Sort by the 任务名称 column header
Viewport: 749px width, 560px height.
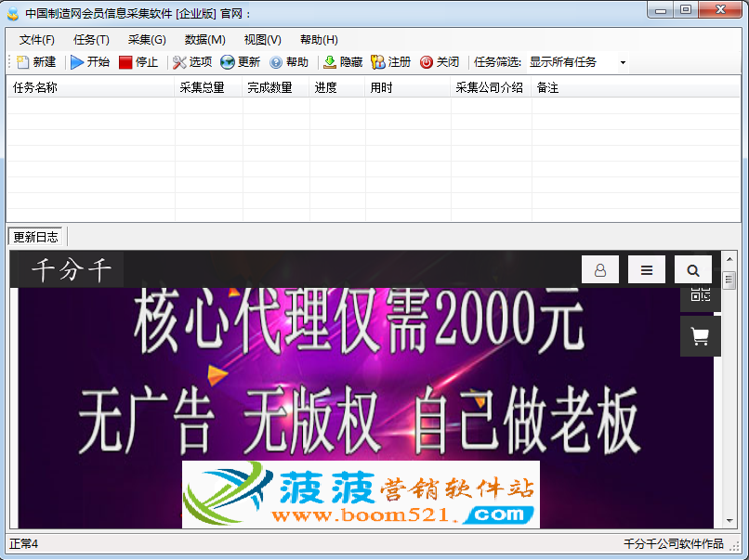point(91,88)
